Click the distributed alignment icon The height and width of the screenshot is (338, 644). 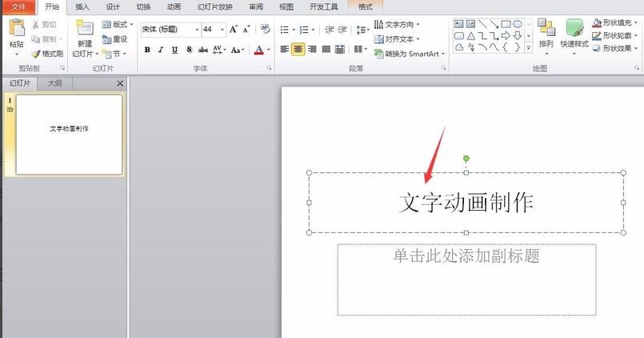[340, 50]
